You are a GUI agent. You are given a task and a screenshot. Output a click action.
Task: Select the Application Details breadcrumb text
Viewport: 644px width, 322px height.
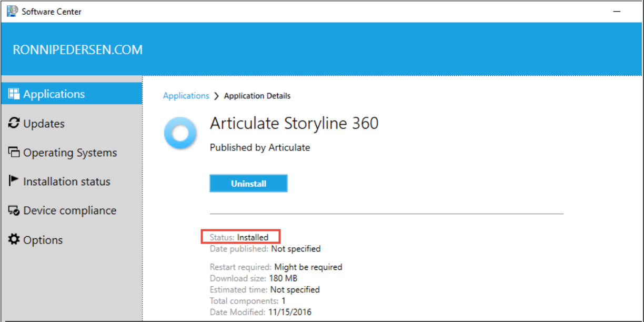point(257,96)
